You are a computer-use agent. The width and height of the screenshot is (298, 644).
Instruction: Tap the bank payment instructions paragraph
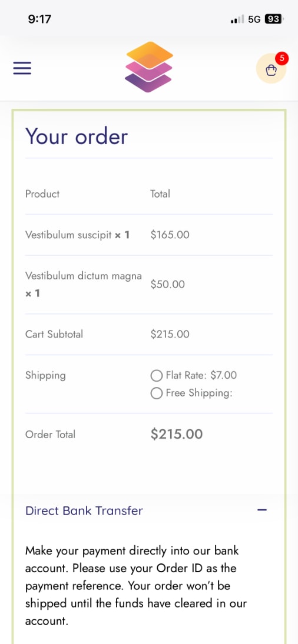pyautogui.click(x=137, y=586)
